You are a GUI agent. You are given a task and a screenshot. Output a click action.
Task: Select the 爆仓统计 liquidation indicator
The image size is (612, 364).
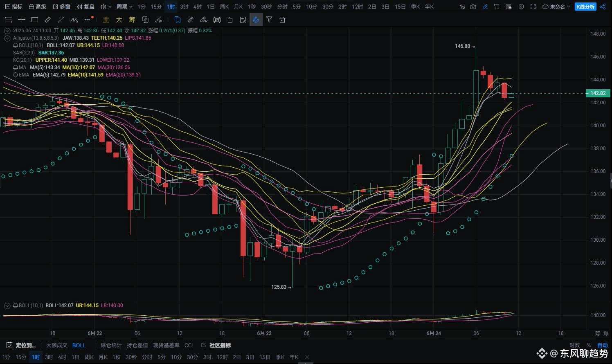pyautogui.click(x=111, y=345)
